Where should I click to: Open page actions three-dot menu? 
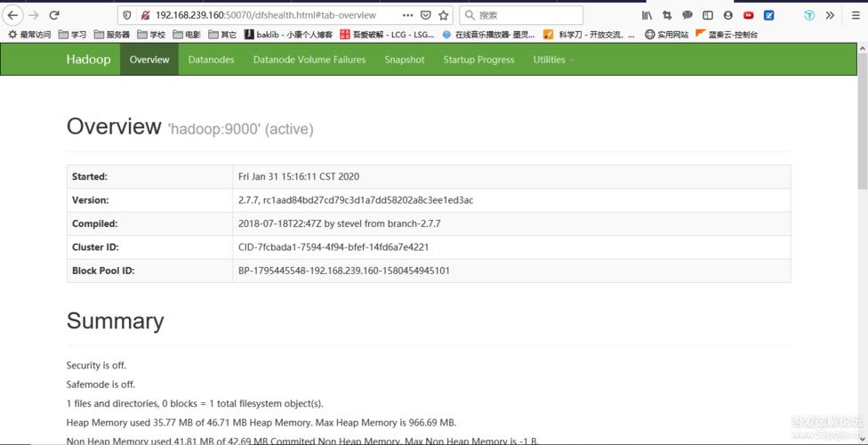coord(407,15)
